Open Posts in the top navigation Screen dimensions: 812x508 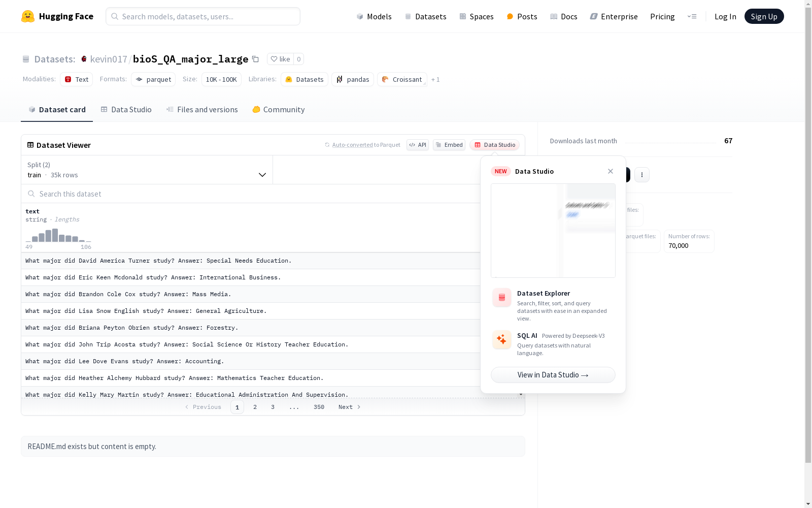(x=522, y=16)
